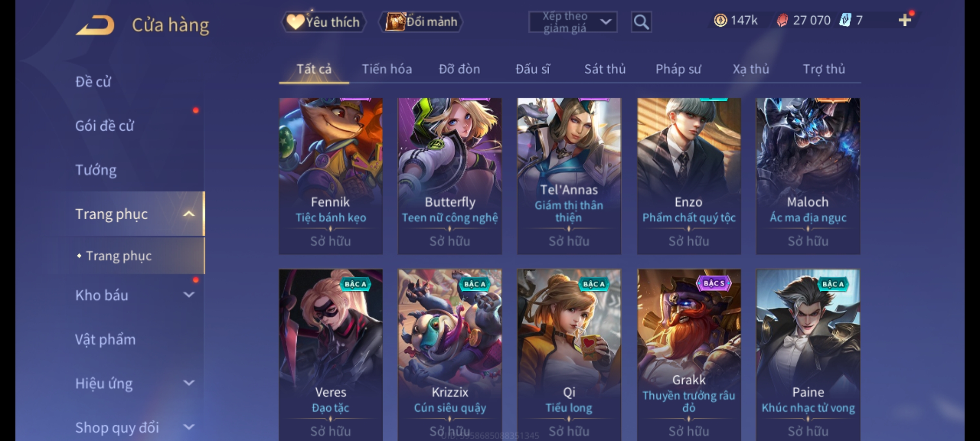Check the gold coin balance icon

coord(720,20)
